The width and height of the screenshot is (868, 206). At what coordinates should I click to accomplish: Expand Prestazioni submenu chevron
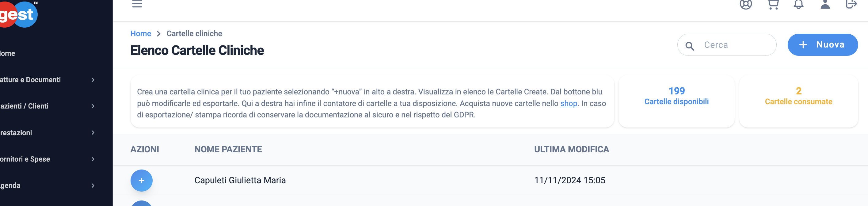(x=93, y=132)
